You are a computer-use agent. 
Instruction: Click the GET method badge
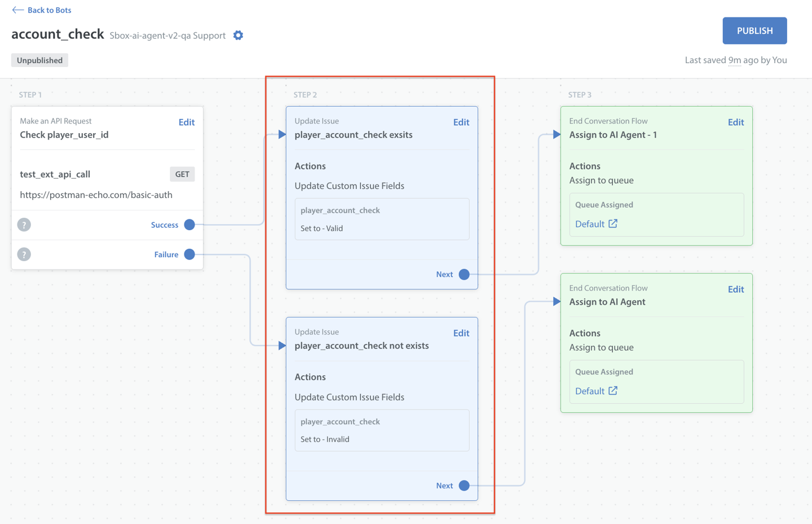tap(182, 174)
